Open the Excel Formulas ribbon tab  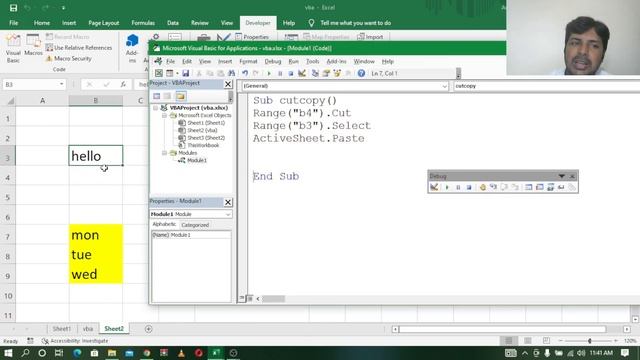pyautogui.click(x=143, y=23)
